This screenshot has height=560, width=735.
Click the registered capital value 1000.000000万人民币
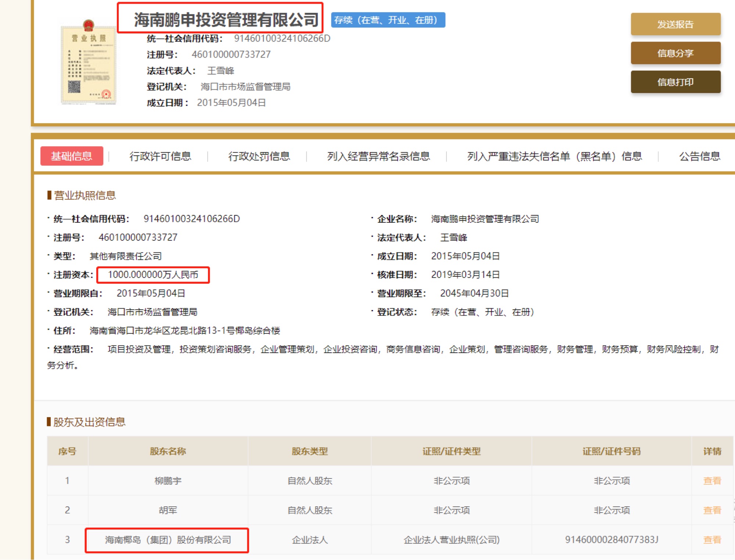click(153, 274)
